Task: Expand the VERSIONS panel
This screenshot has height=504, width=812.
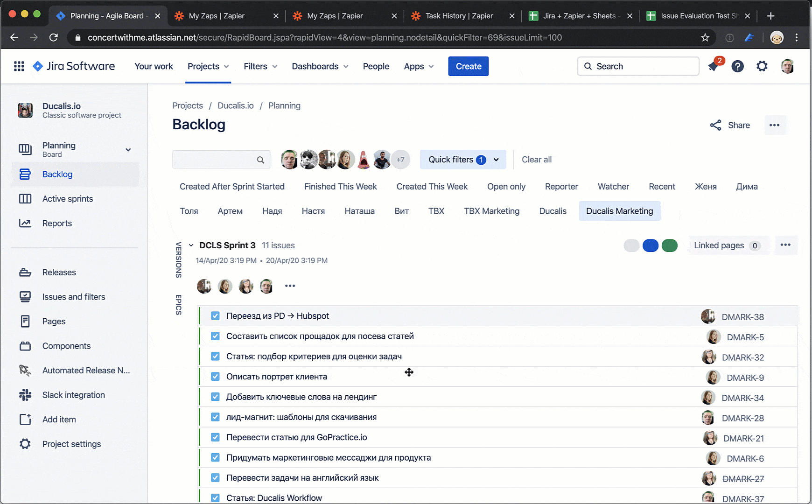Action: (178, 260)
